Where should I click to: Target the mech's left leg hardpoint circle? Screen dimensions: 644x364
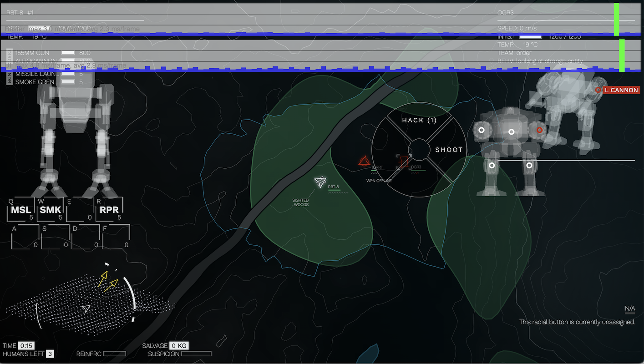click(492, 166)
